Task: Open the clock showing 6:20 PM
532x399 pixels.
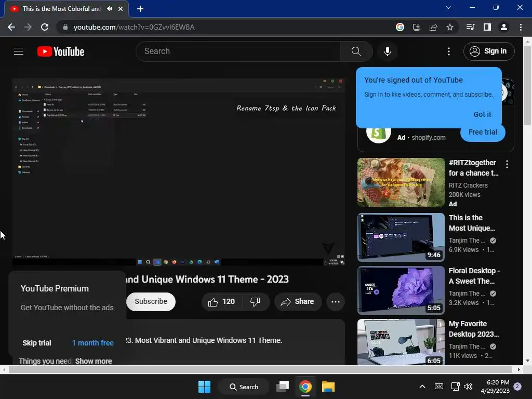Action: coord(495,387)
